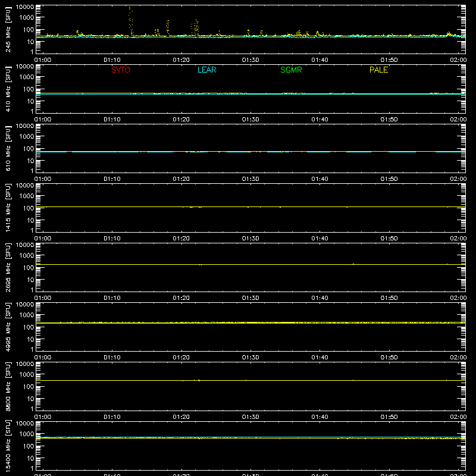Select the 8800 MHz [SFU] axis title
This screenshot has width=476, height=476.
click(8, 386)
